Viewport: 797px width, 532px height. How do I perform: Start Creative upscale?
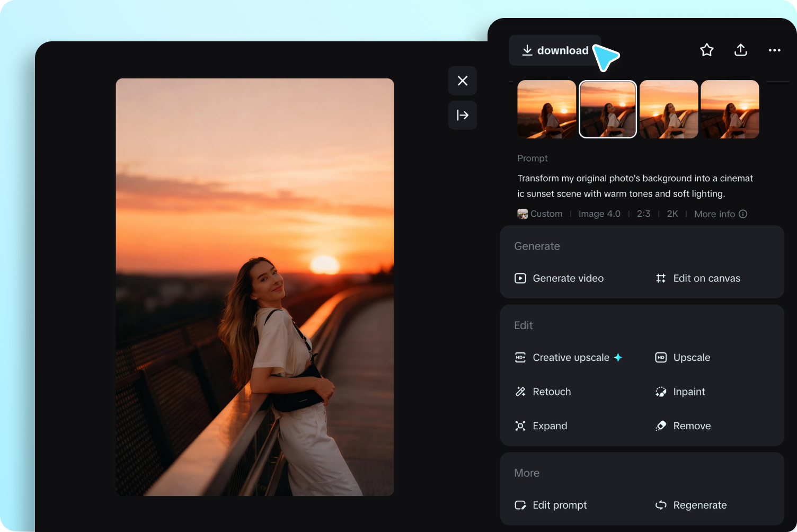568,358
